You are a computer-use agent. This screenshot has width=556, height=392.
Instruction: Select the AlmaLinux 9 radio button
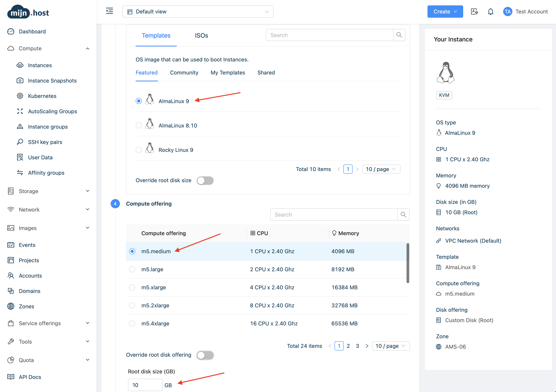click(139, 101)
